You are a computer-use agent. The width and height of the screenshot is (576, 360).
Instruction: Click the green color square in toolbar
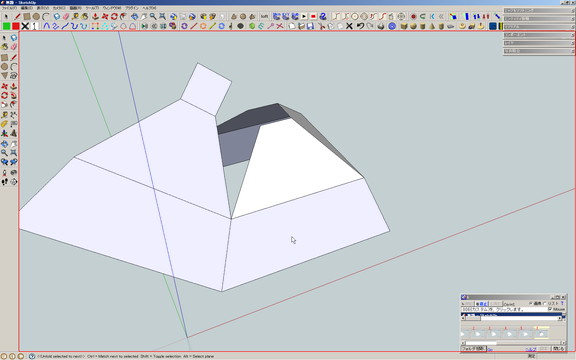7,26
